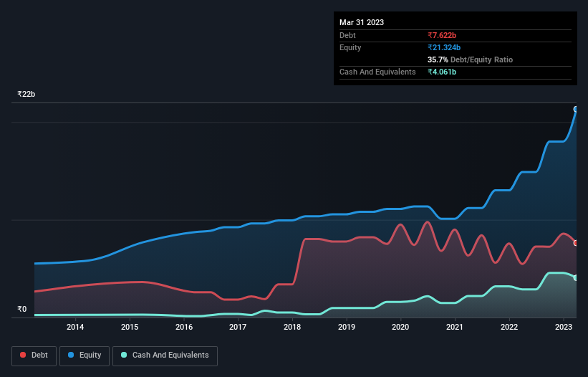Screen dimensions: 588x377
Task: Select the teal Cash endpoint marker
Action: point(576,278)
